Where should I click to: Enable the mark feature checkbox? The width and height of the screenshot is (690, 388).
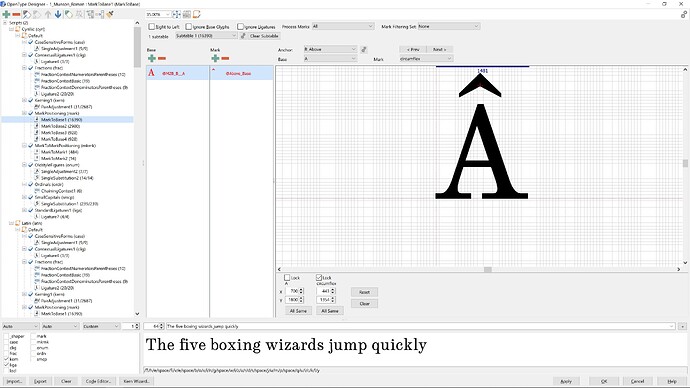[x=33, y=336]
